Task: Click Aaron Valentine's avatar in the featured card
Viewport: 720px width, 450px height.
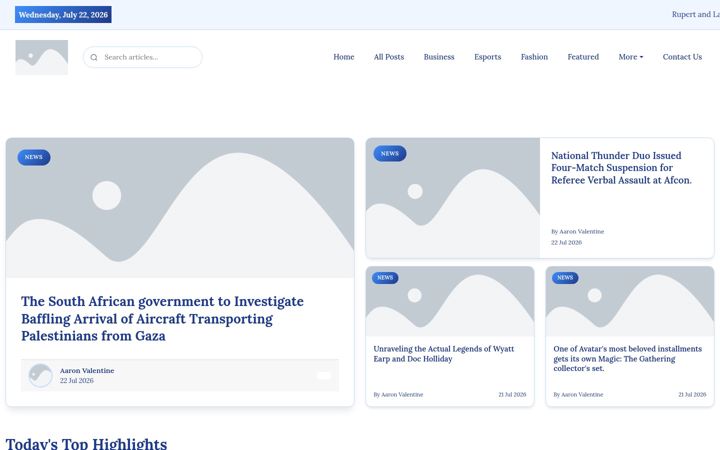Action: (41, 375)
